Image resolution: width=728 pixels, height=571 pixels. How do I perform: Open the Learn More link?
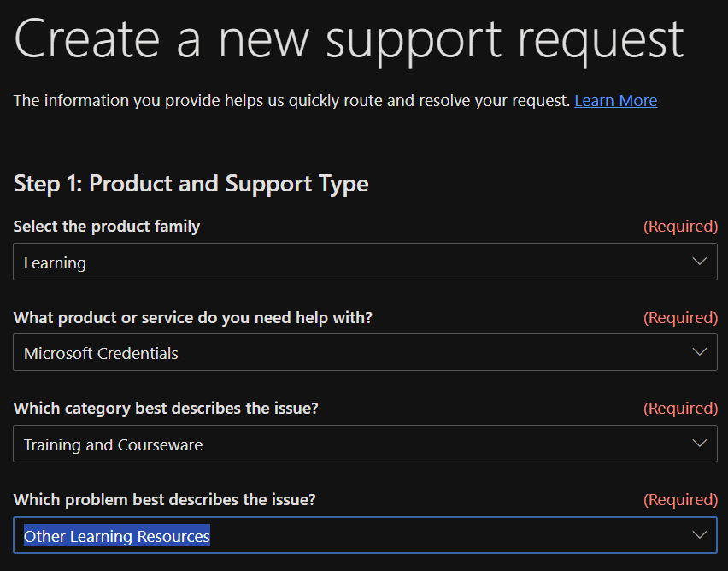(616, 101)
